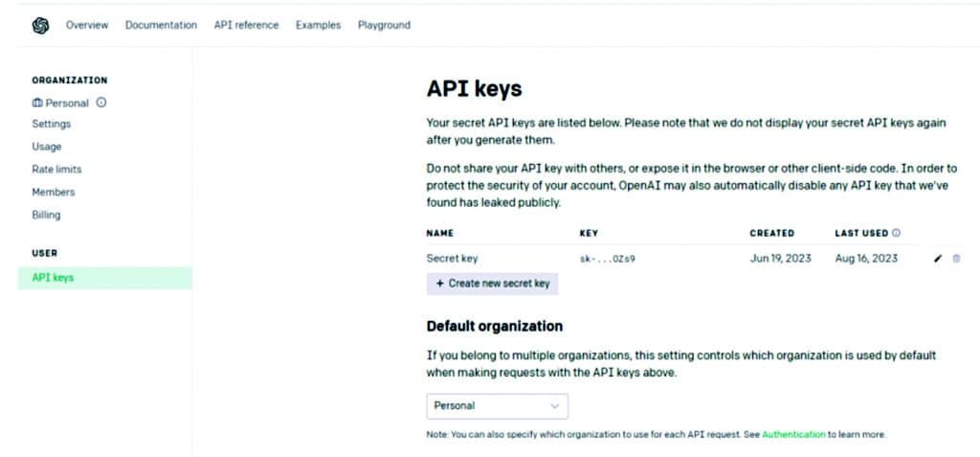Viewport: 980px width, 457px height.
Task: Go to the Members page
Action: click(54, 192)
